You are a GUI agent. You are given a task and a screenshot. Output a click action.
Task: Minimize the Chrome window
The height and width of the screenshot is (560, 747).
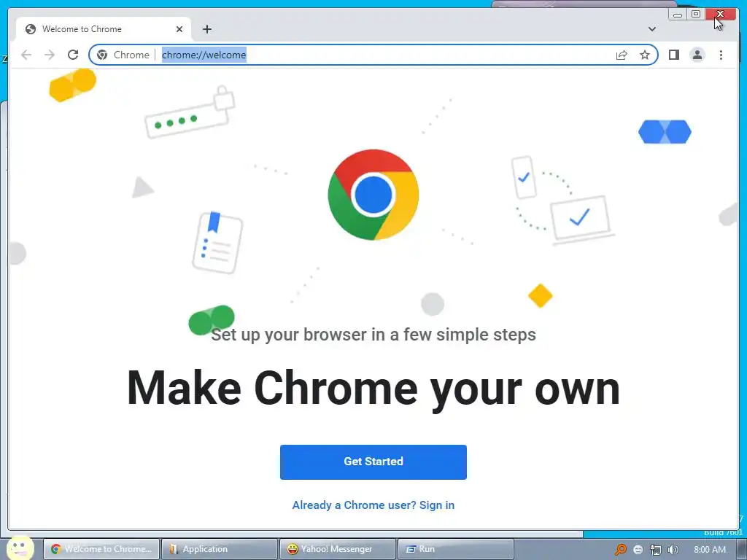click(x=678, y=15)
